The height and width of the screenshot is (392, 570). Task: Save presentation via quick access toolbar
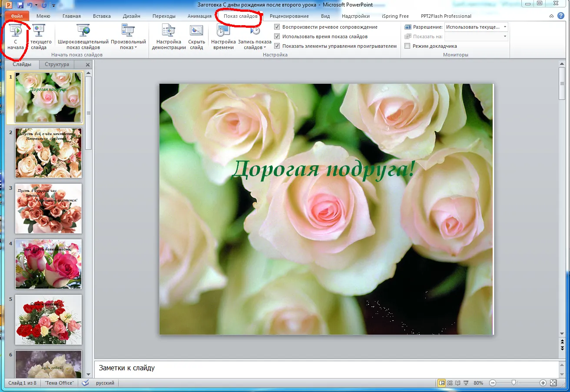(20, 5)
